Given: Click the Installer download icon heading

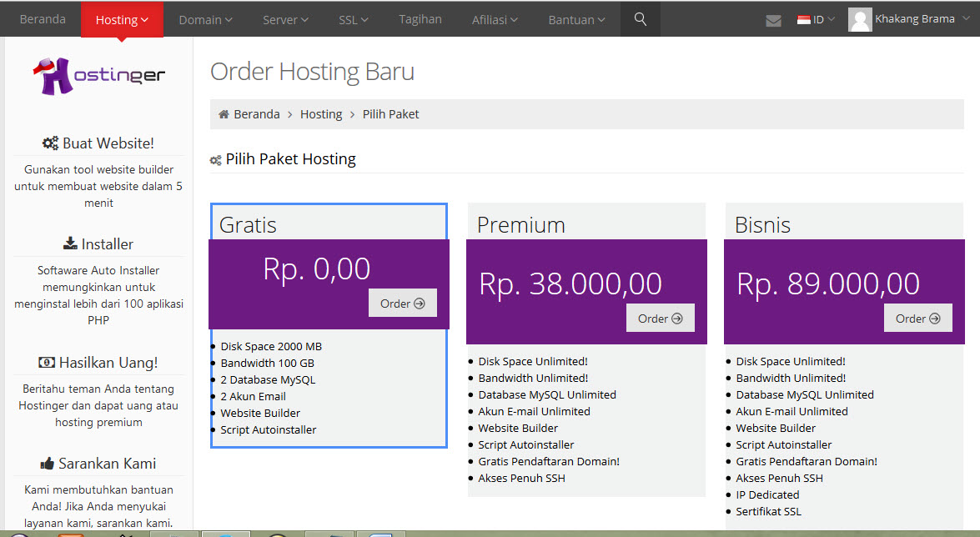Looking at the screenshot, I should [98, 244].
